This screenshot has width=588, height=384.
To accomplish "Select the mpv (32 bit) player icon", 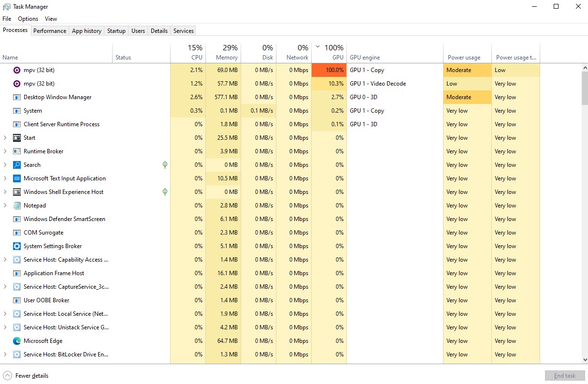I will pos(16,70).
